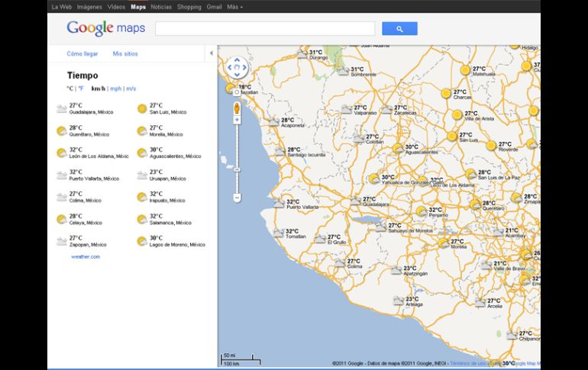The height and width of the screenshot is (370, 588).
Task: Select the Street View pegman icon
Action: click(237, 108)
